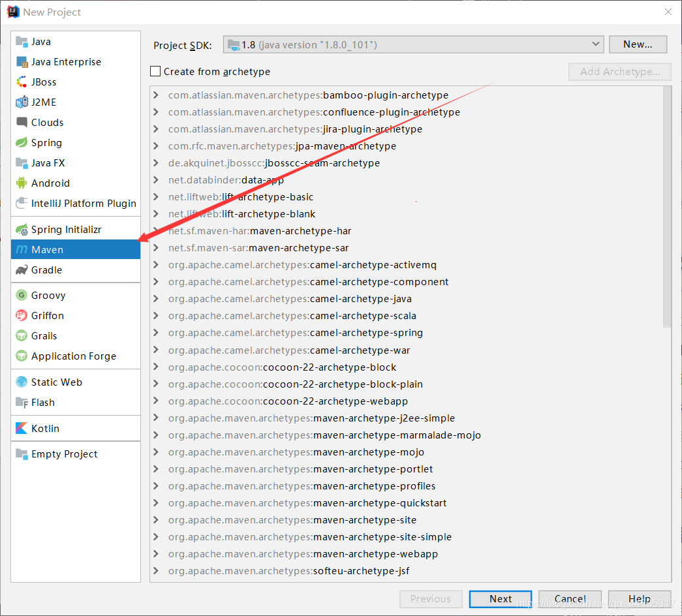Choose the Spring Initializr type label

coord(66,230)
